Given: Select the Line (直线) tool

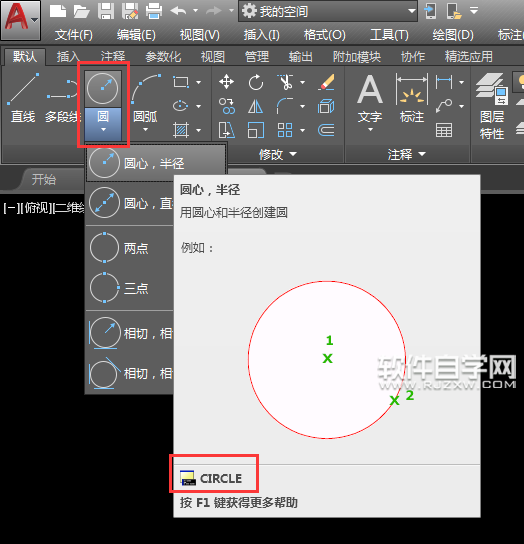Looking at the screenshot, I should 23,98.
